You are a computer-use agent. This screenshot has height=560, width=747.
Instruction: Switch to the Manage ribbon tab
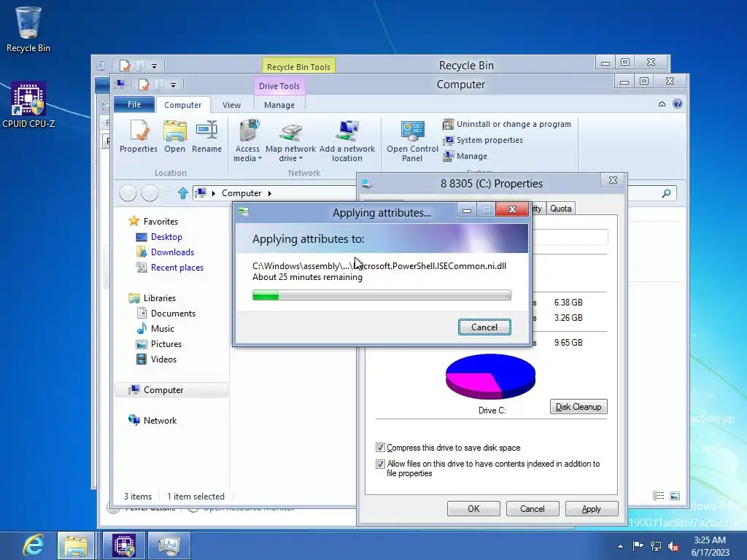click(x=279, y=105)
